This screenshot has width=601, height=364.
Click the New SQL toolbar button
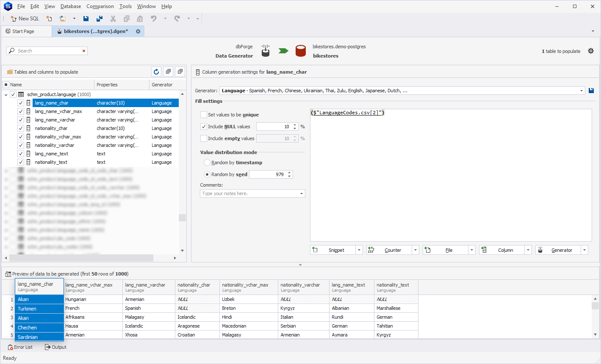tap(25, 19)
